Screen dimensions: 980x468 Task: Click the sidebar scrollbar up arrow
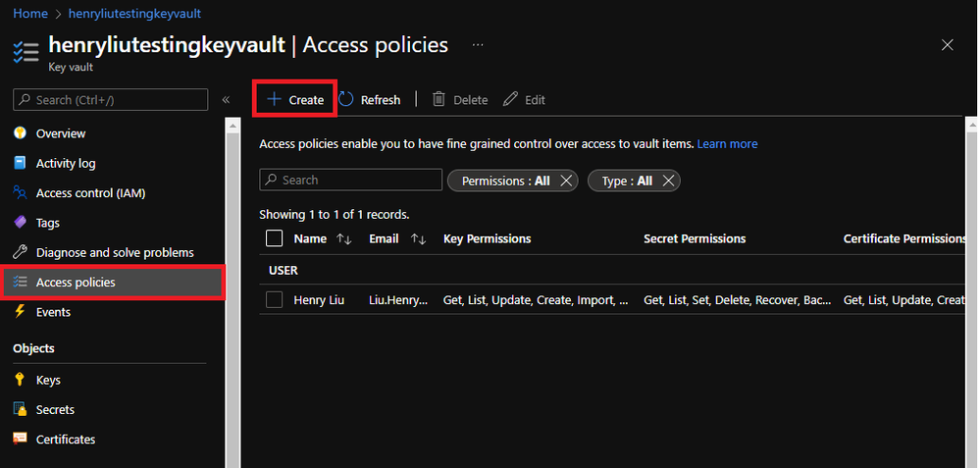pos(232,127)
